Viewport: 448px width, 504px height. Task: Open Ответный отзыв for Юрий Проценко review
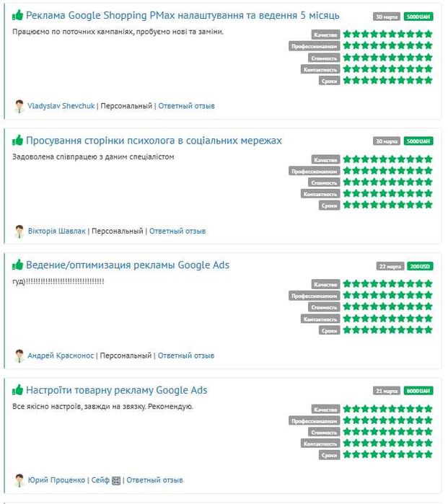point(154,480)
